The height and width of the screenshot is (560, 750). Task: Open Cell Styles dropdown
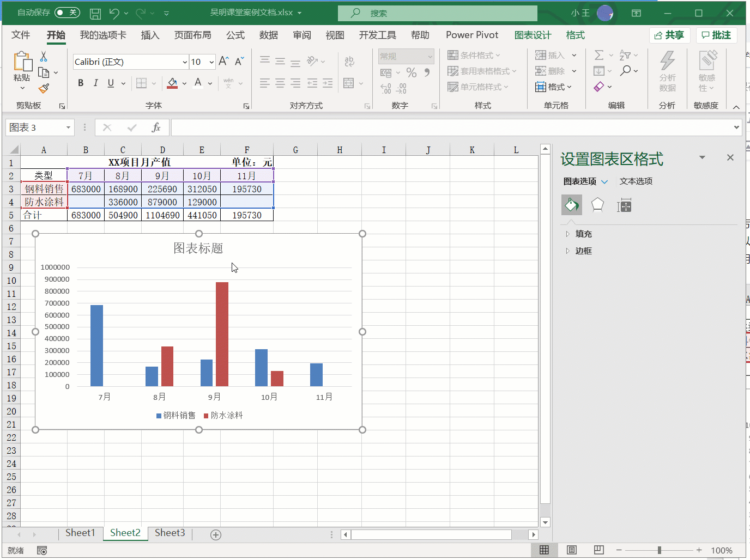click(x=478, y=87)
